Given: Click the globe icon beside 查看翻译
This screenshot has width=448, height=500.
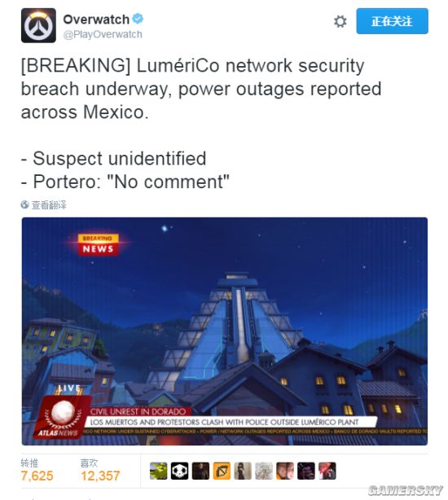Looking at the screenshot, I should 25,204.
